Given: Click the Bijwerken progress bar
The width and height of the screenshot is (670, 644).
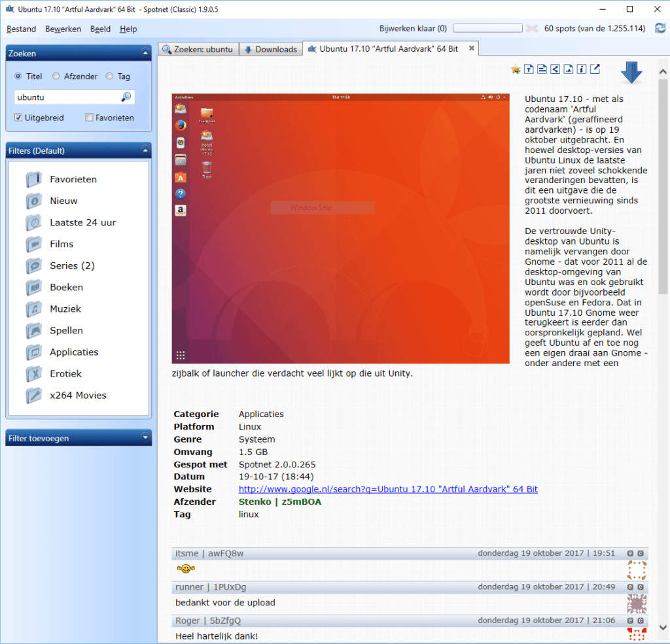Looking at the screenshot, I should [487, 28].
